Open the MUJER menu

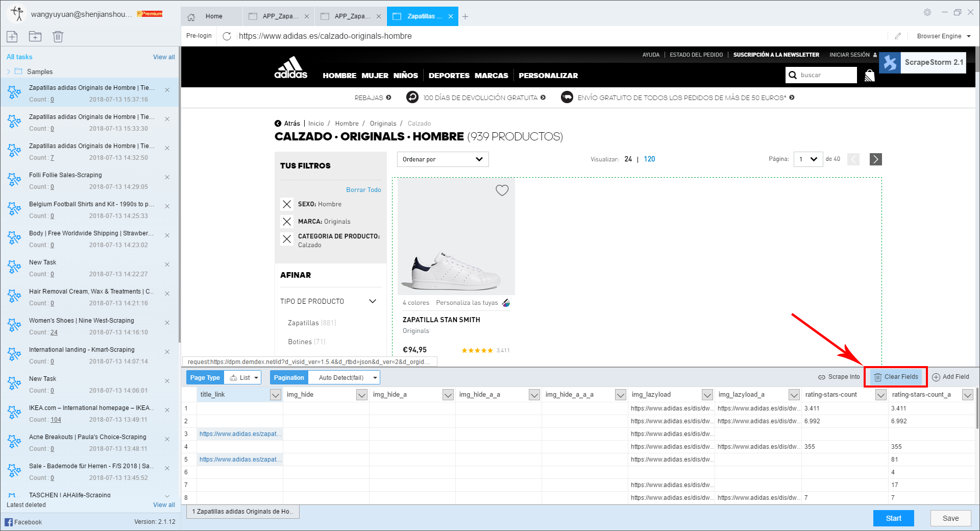click(x=375, y=76)
